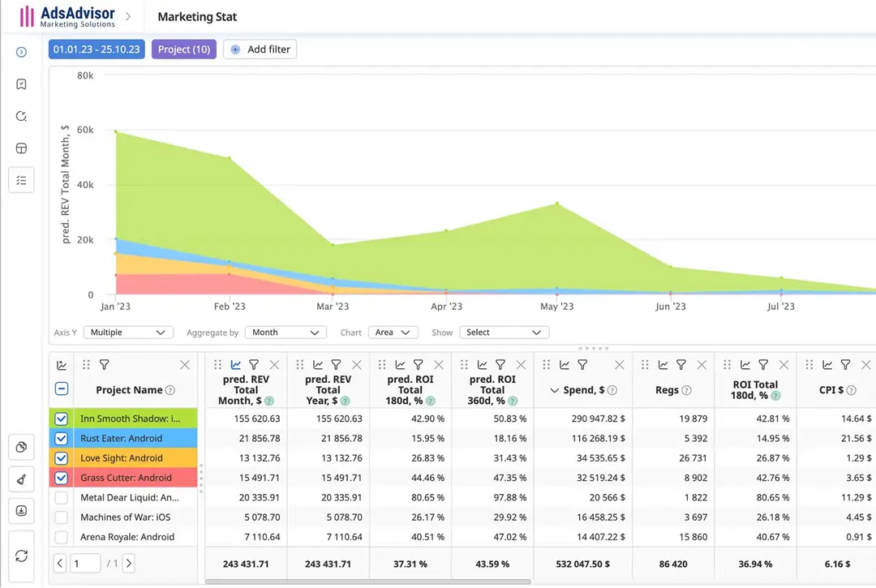Click the page number input field
This screenshot has height=588, width=876.
85,564
